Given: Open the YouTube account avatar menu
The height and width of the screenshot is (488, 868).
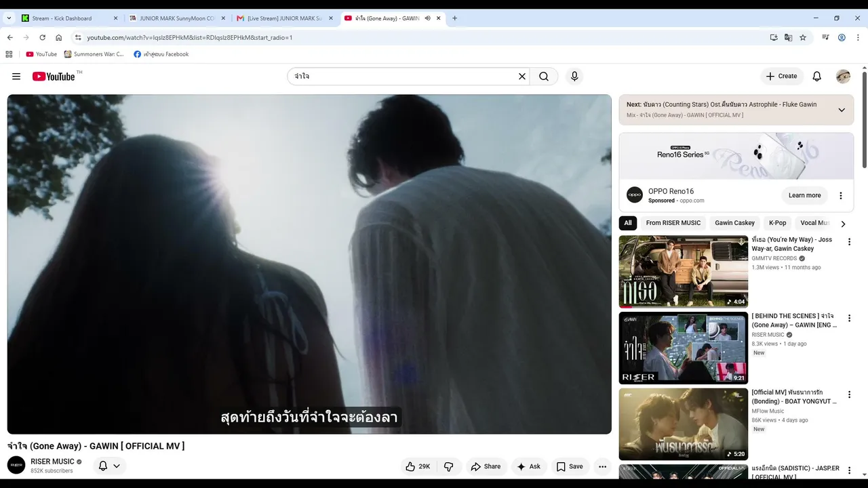Looking at the screenshot, I should point(843,77).
